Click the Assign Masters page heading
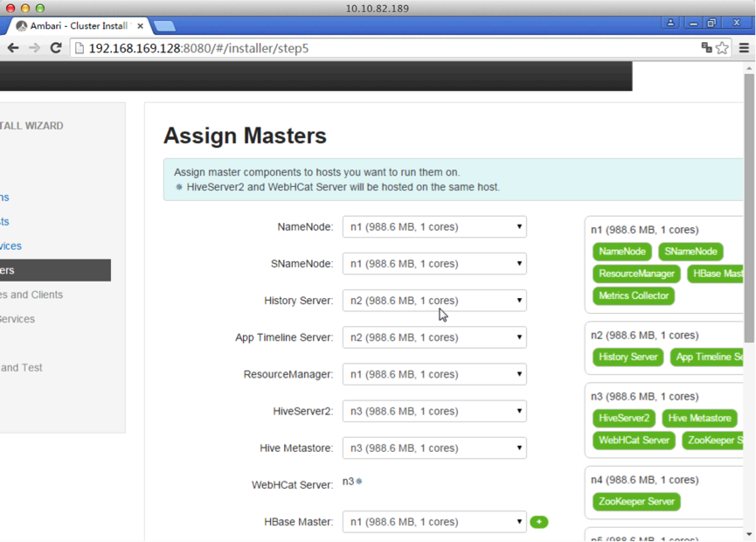 (245, 135)
